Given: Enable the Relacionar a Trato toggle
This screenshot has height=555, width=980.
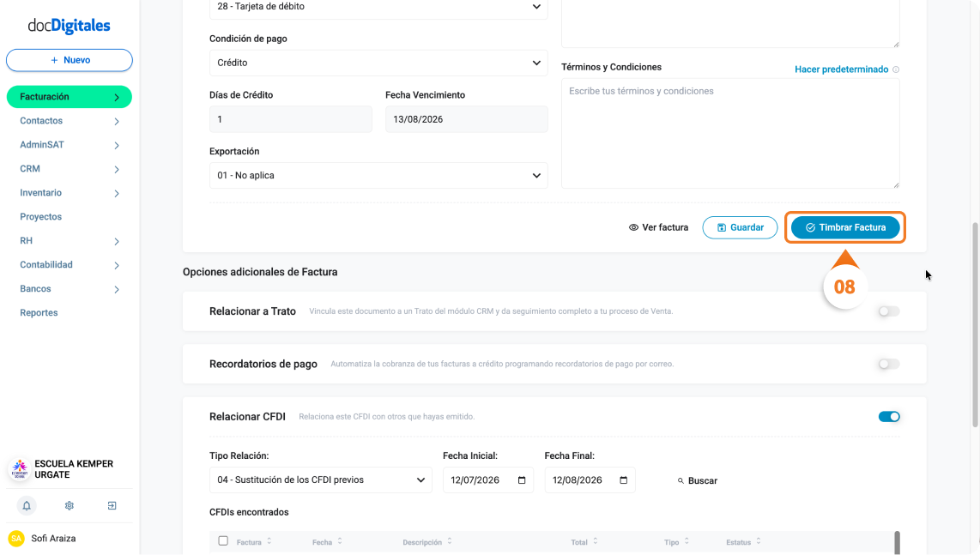Looking at the screenshot, I should (x=889, y=311).
